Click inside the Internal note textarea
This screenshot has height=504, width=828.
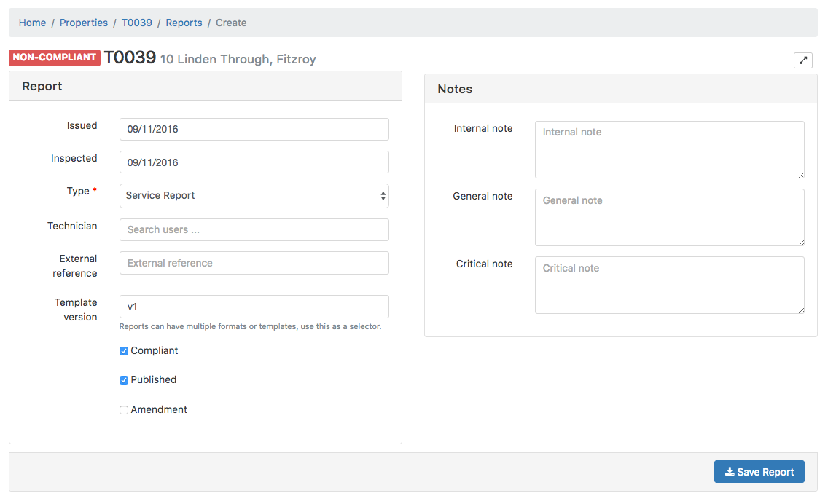pos(669,149)
